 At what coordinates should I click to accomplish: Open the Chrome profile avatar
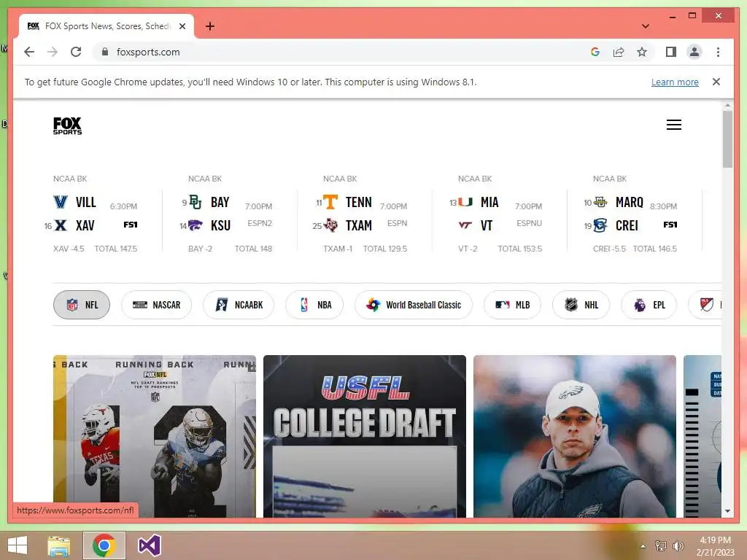(694, 52)
